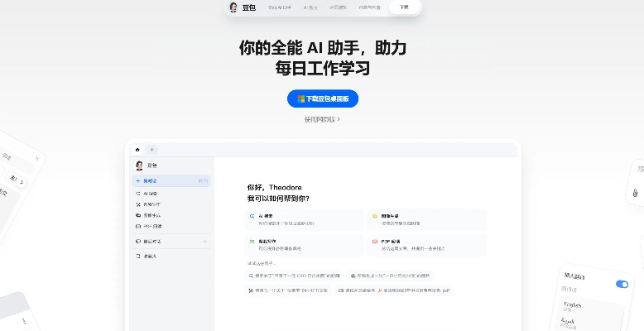Click the use web version arrow link
Viewport: 644px width, 331px height.
pyautogui.click(x=322, y=119)
